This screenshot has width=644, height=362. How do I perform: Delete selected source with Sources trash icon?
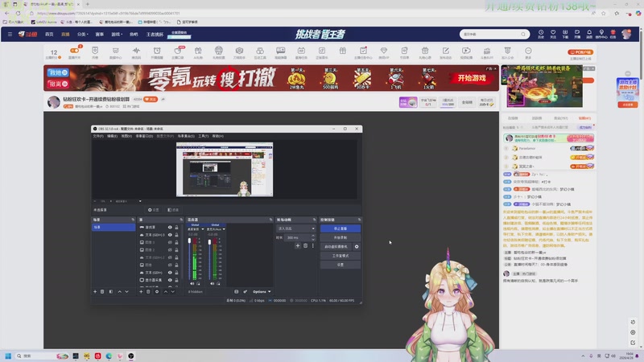point(148,291)
